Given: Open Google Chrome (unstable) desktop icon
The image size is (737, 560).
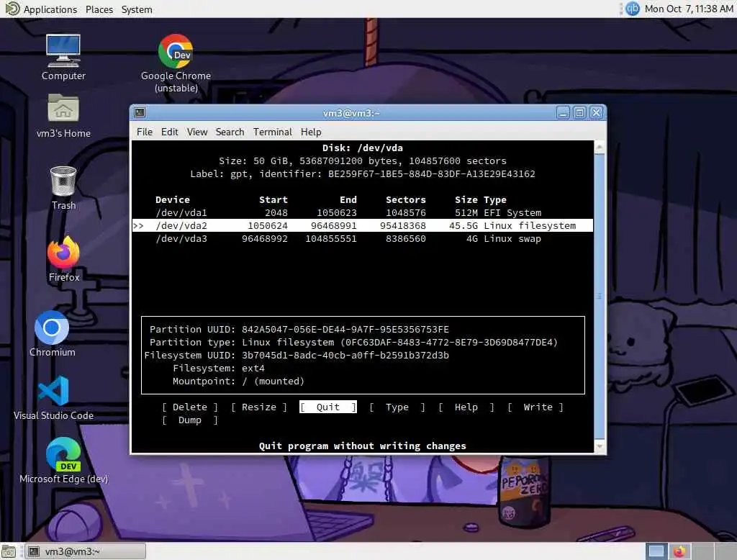Looking at the screenshot, I should (x=176, y=63).
